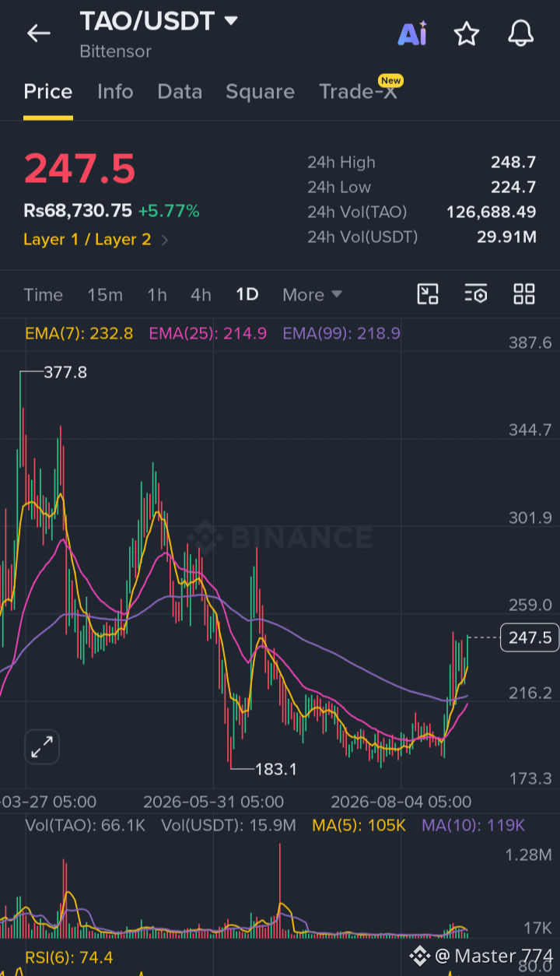Open the four-square grid layout icon
The height and width of the screenshot is (976, 560).
coord(524,294)
